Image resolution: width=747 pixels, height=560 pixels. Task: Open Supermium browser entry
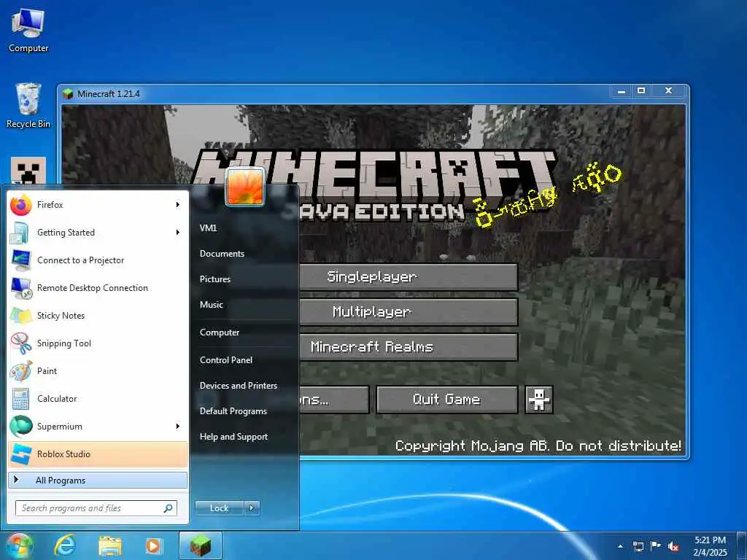pyautogui.click(x=98, y=426)
